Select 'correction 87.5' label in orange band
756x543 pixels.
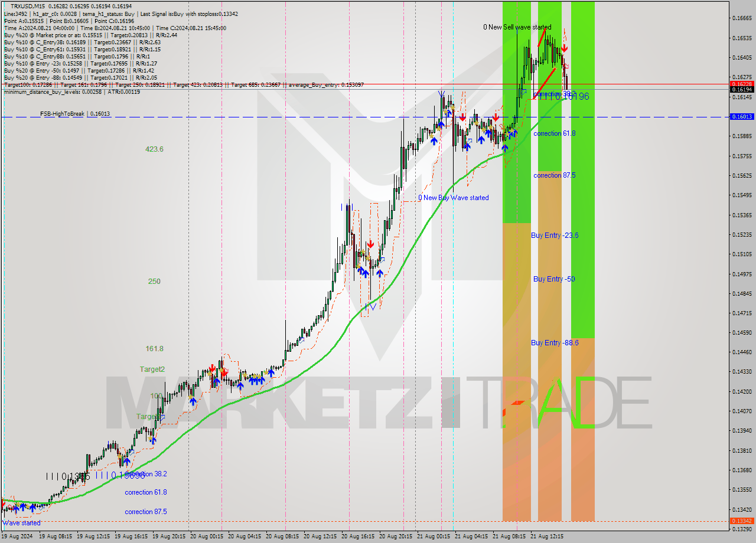[x=555, y=175]
